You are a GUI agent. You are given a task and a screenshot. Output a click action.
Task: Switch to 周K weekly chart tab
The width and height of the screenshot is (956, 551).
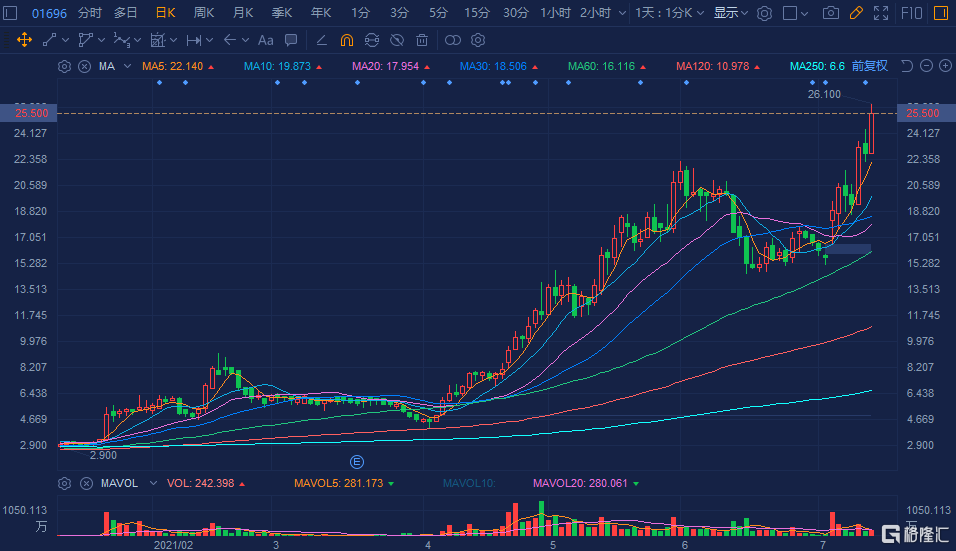tap(204, 13)
